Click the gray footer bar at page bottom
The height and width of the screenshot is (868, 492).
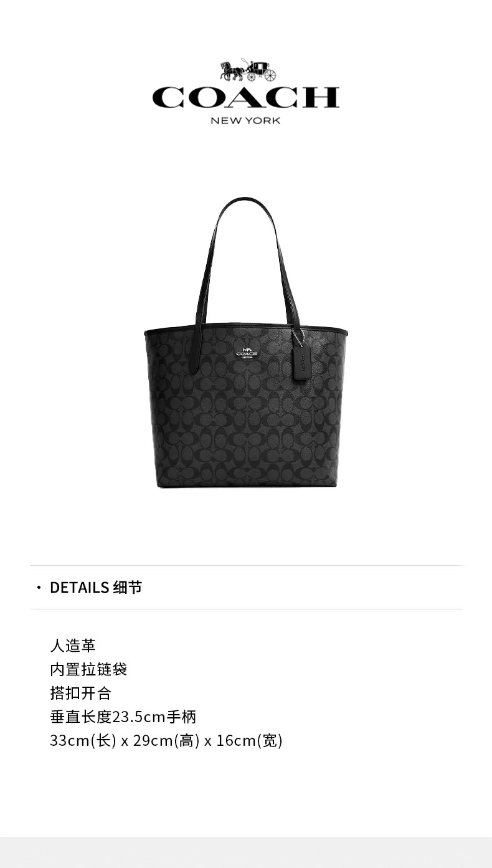point(246,852)
